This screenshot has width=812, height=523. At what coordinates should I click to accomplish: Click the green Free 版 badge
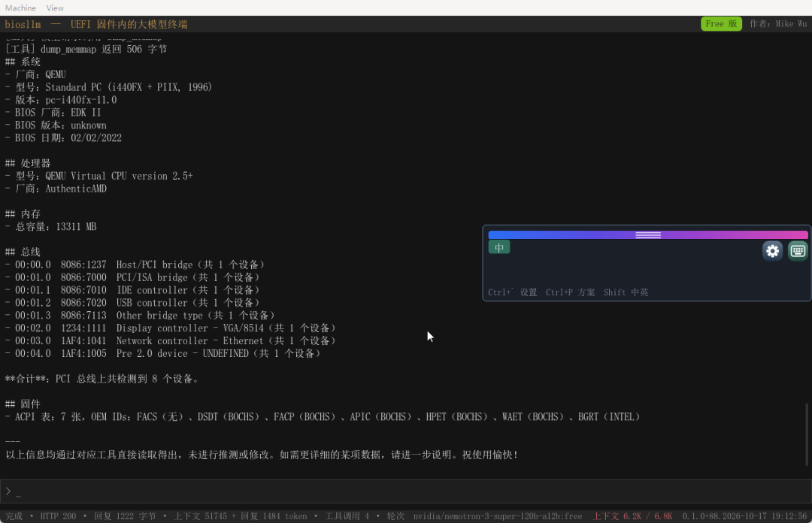721,24
